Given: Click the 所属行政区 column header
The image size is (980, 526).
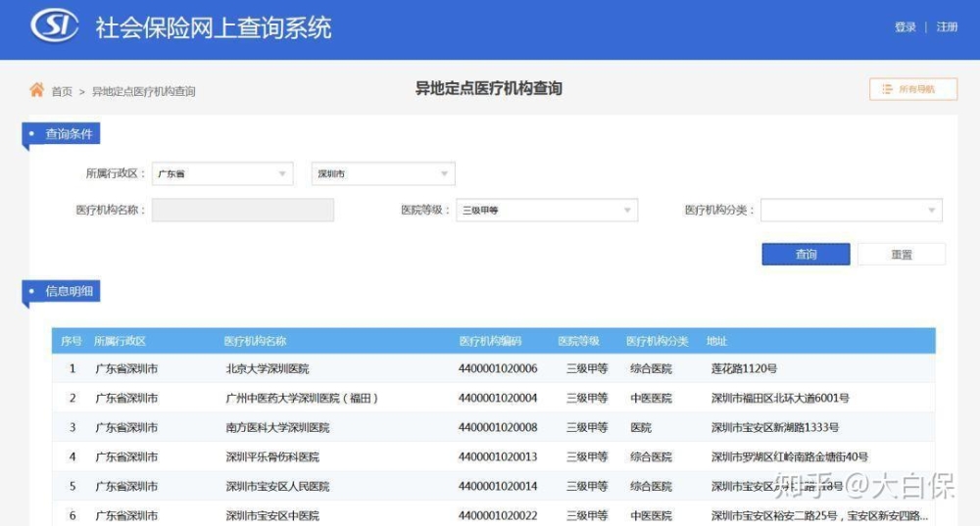Looking at the screenshot, I should [120, 341].
